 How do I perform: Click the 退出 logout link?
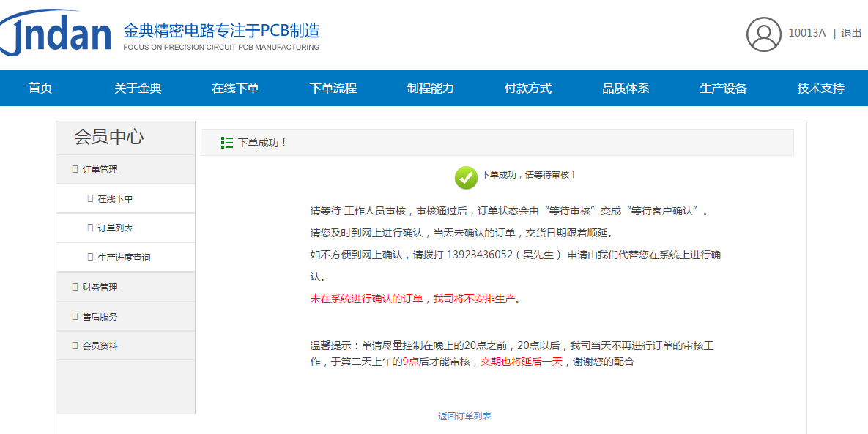pyautogui.click(x=851, y=33)
